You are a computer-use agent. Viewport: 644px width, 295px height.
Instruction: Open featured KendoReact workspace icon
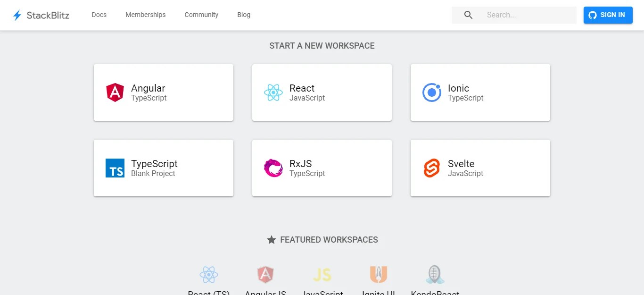pos(435,274)
